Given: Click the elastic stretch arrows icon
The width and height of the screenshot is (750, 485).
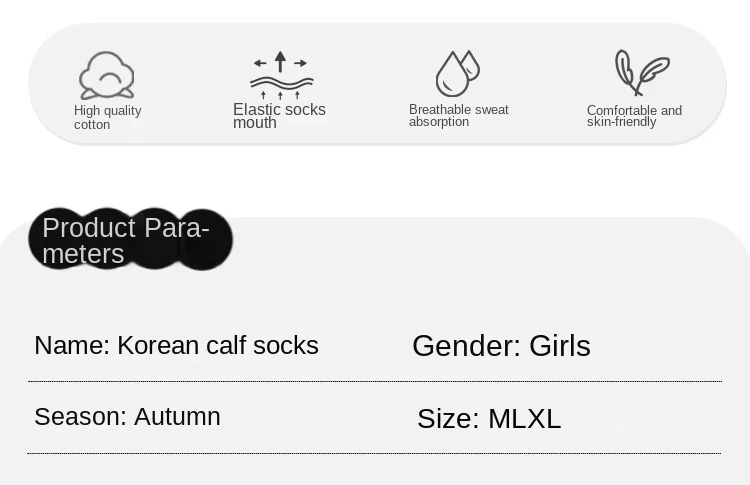Looking at the screenshot, I should [x=281, y=75].
